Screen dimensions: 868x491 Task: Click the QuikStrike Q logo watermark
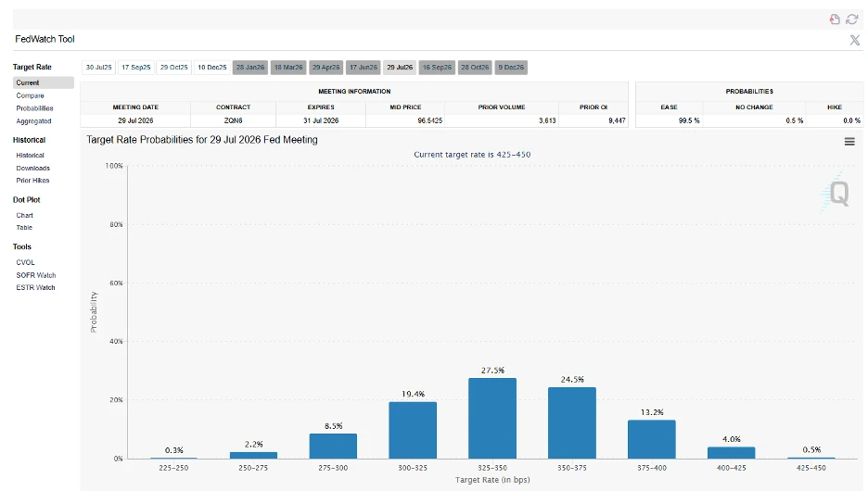pyautogui.click(x=837, y=193)
